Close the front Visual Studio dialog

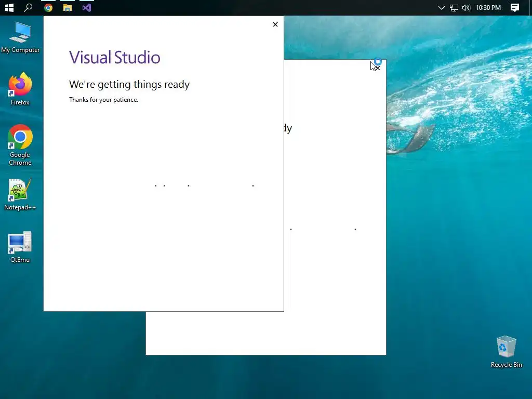tap(275, 24)
